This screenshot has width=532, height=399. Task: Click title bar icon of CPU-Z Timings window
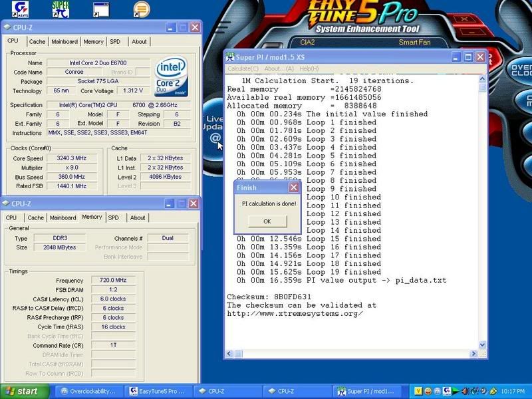pyautogui.click(x=6, y=203)
